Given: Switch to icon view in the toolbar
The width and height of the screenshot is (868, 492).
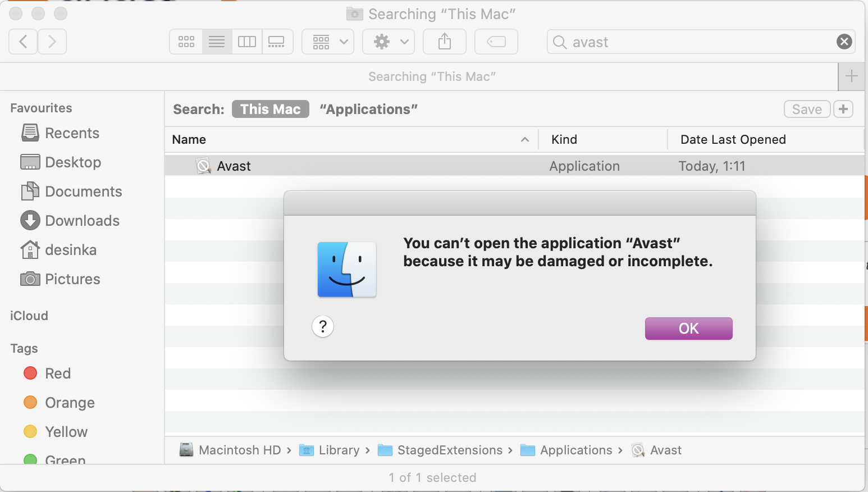Looking at the screenshot, I should [x=186, y=41].
